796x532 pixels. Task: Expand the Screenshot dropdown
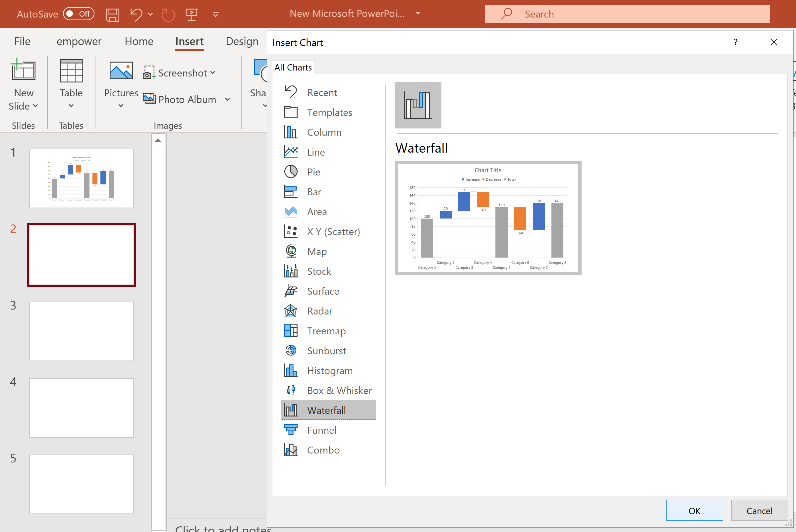tap(213, 73)
